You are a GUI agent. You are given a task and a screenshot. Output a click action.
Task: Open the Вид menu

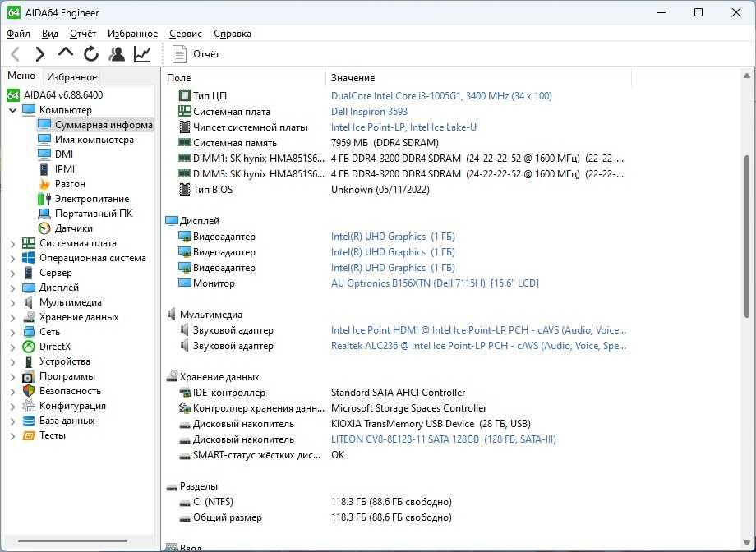[x=50, y=34]
